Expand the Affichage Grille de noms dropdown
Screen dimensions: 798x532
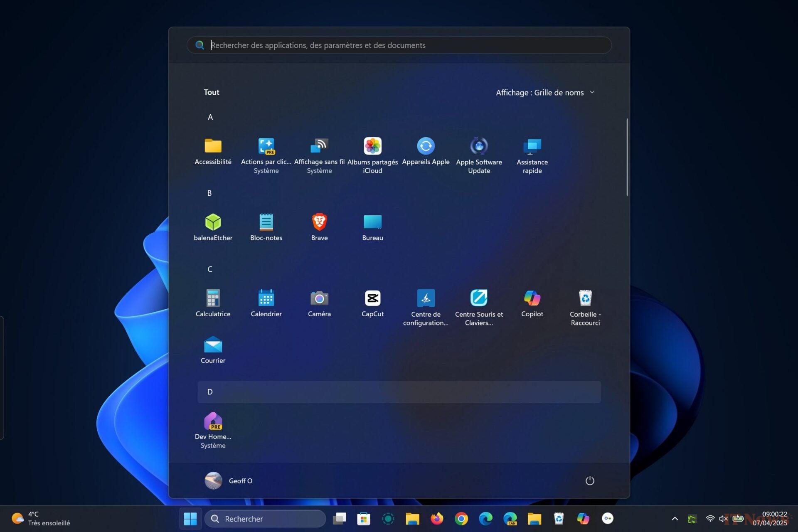545,92
